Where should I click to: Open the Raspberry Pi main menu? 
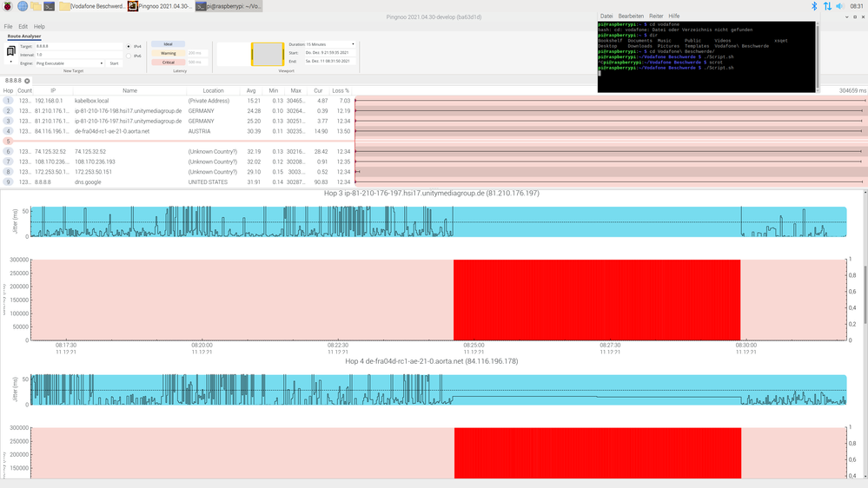pyautogui.click(x=7, y=6)
